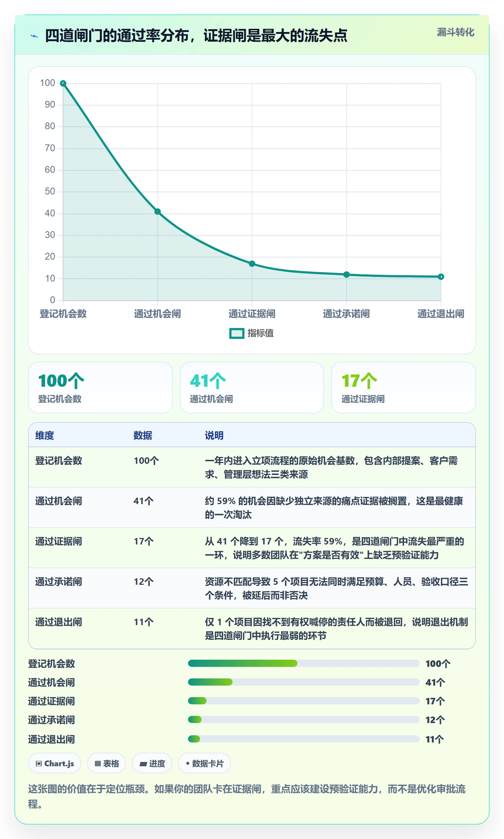Click table cell 通过机会闸 in 维度 column
The height and width of the screenshot is (839, 504).
59,501
